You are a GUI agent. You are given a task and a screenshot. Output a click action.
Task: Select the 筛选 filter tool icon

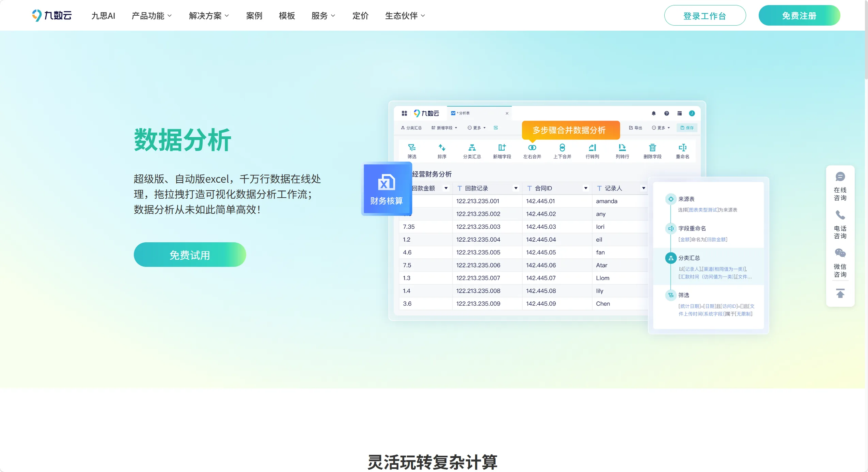[x=412, y=148]
